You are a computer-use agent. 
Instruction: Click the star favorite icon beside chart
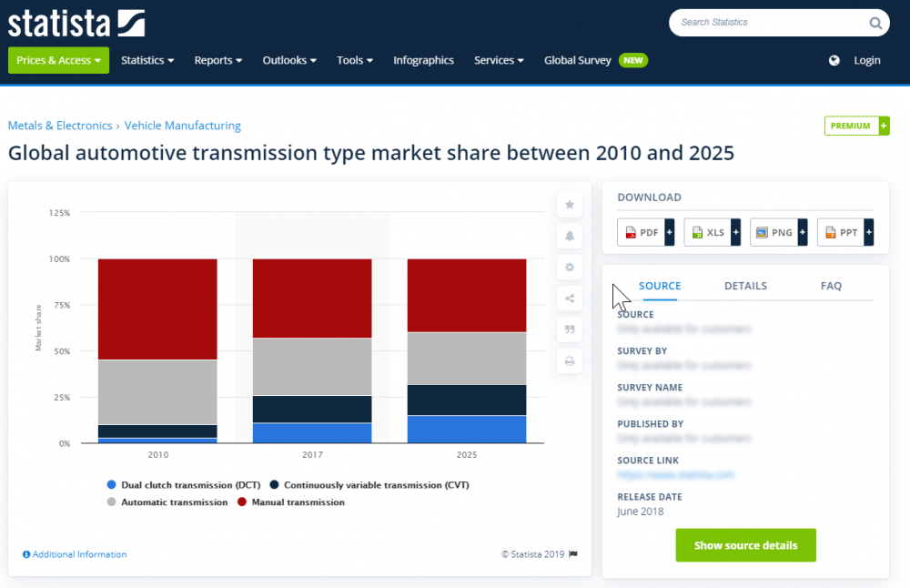click(x=570, y=205)
